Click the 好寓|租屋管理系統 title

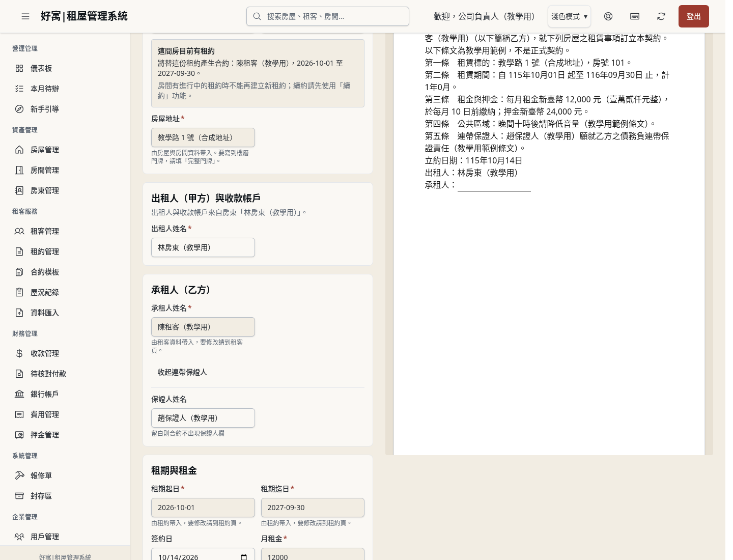(84, 16)
